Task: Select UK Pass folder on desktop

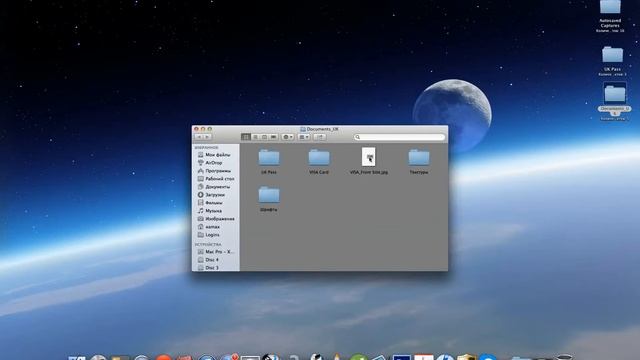Action: [x=612, y=55]
